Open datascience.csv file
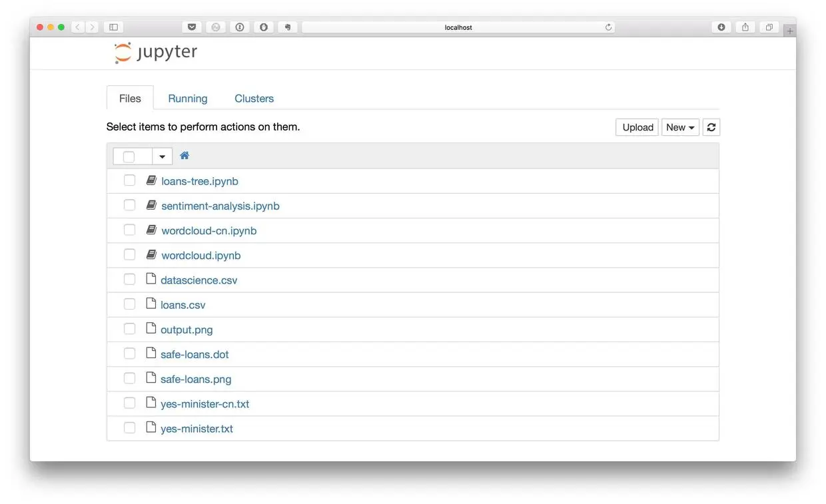 point(199,280)
